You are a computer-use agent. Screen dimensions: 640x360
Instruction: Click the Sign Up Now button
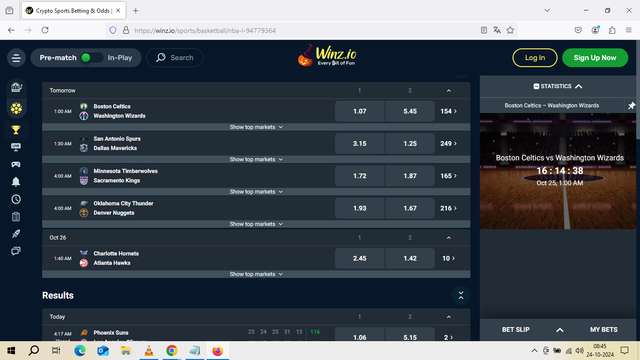[595, 58]
